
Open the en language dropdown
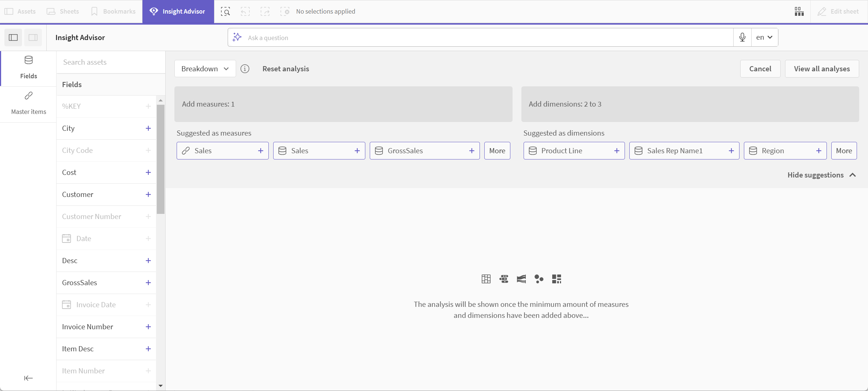(x=764, y=37)
